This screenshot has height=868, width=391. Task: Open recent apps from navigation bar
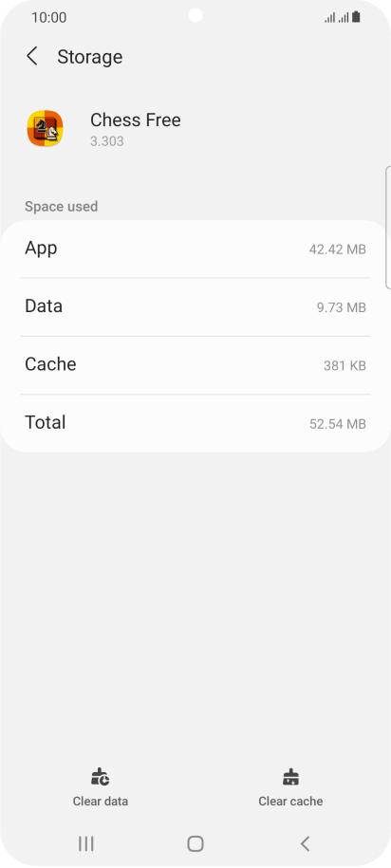(x=85, y=843)
